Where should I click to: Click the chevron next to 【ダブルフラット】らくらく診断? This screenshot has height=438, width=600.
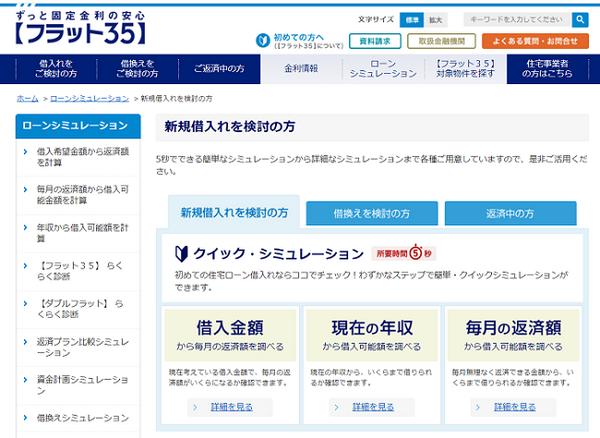click(26, 304)
